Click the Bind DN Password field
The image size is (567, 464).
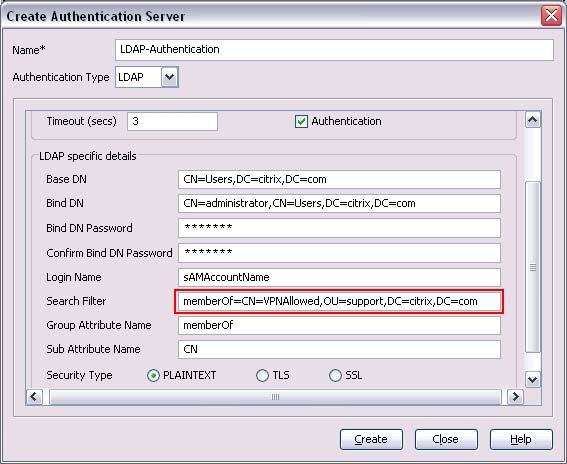tap(339, 228)
